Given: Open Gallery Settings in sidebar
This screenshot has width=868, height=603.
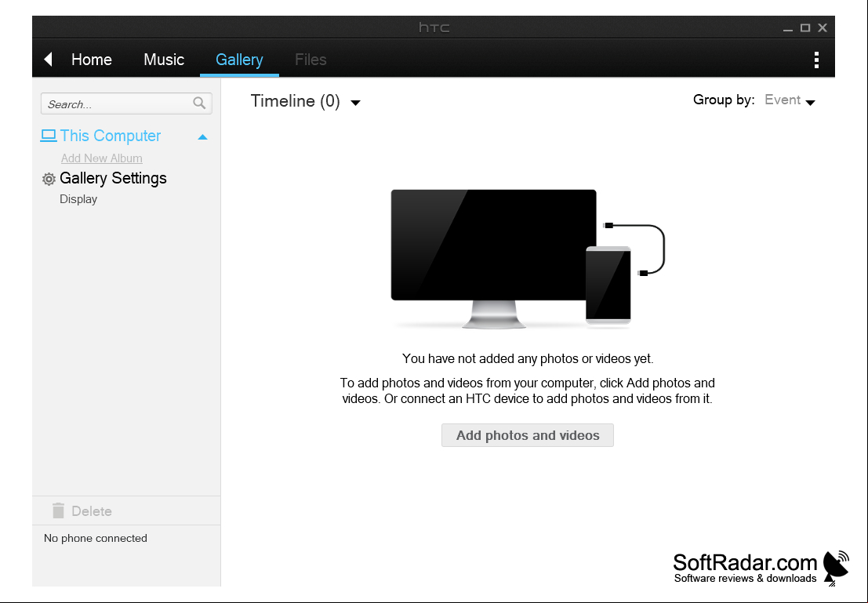Looking at the screenshot, I should click(x=113, y=178).
